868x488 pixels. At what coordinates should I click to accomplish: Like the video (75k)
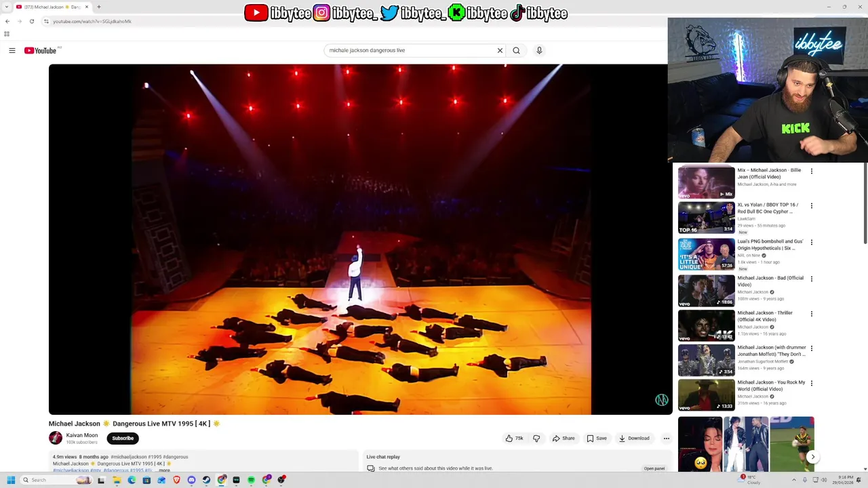514,438
